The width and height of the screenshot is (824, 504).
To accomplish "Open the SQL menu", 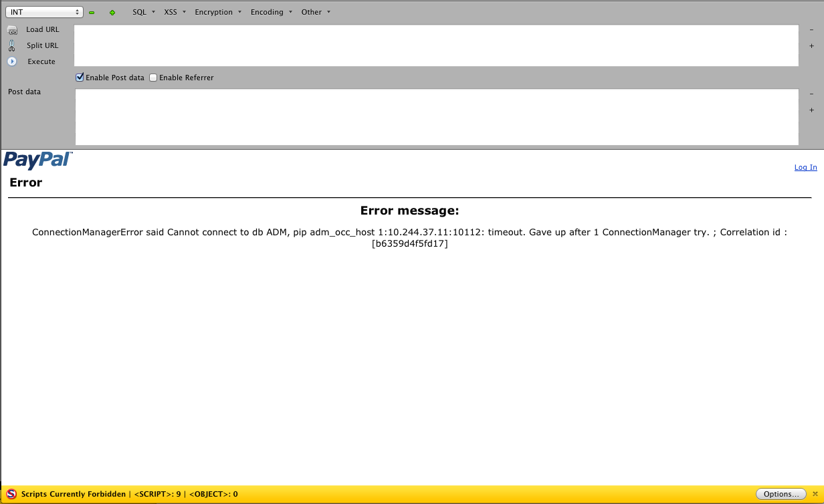I will coord(143,12).
